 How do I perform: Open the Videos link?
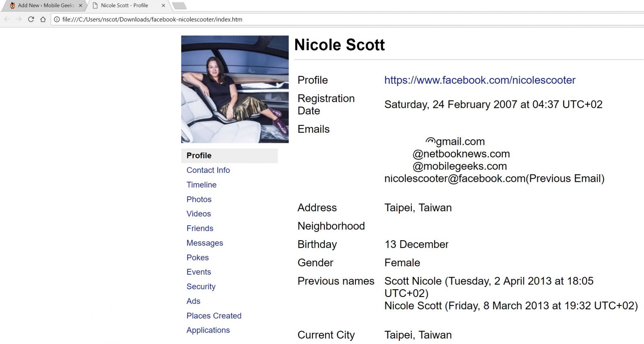(x=198, y=214)
